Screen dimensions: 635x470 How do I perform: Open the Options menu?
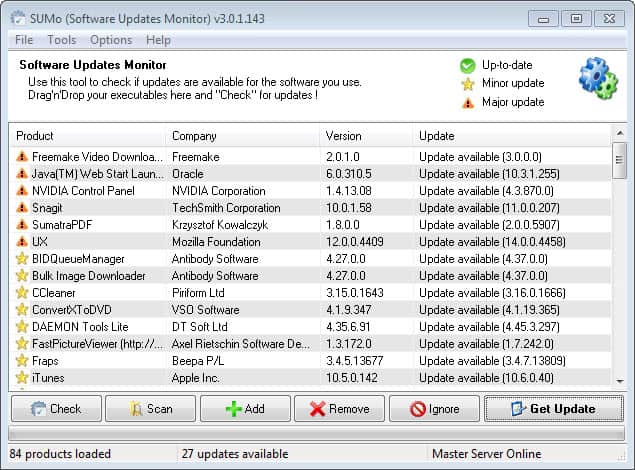click(111, 40)
